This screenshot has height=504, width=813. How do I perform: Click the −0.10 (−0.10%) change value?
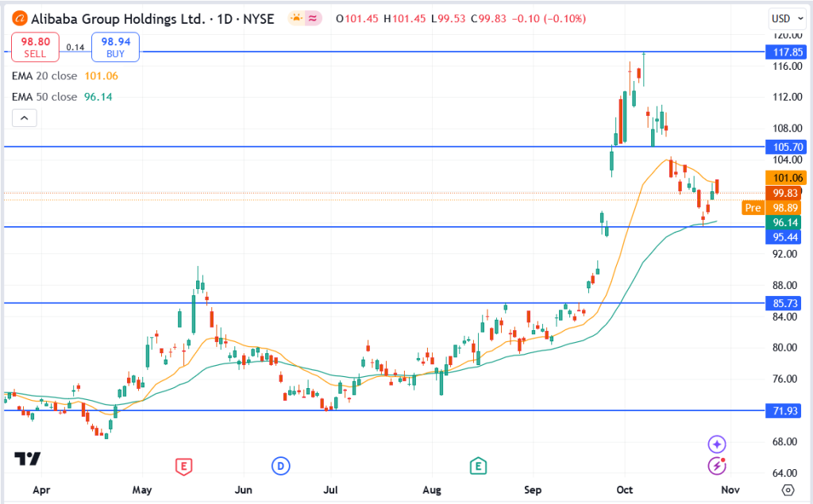tap(549, 19)
